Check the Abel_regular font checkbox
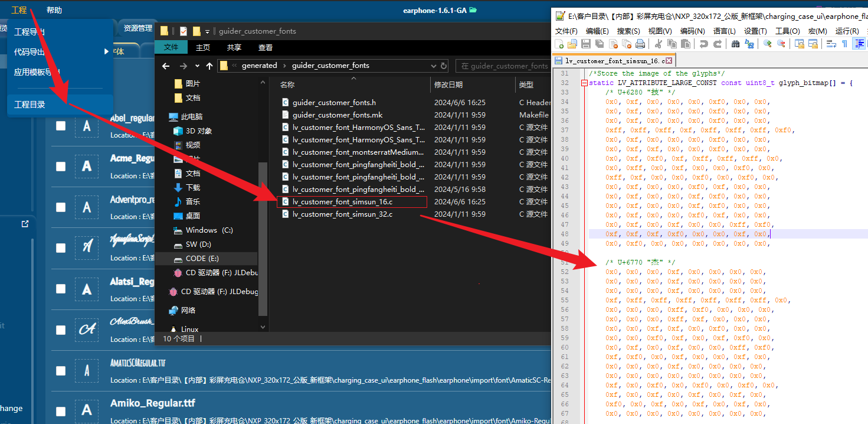 click(61, 126)
